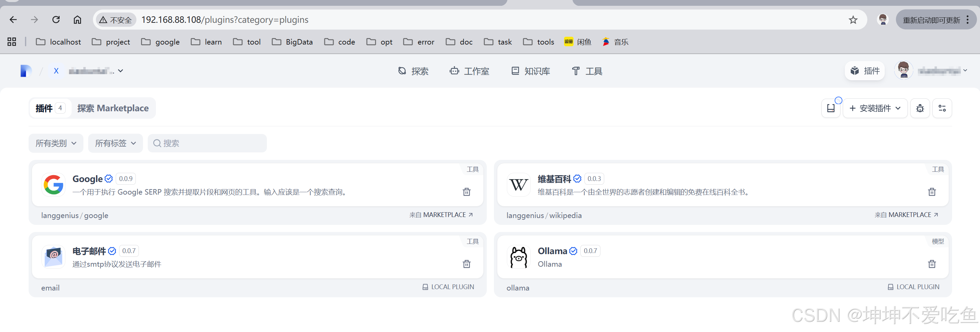Go back with browser back arrow
Screen dimensions: 980x332
click(13, 20)
